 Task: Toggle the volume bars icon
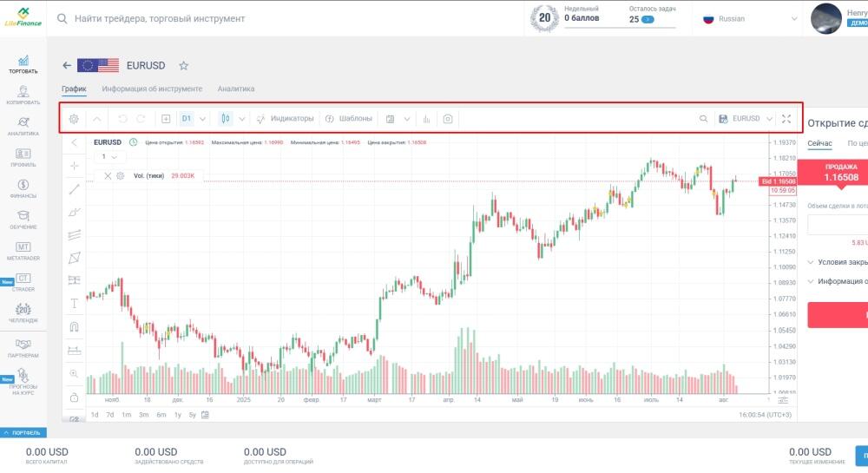[x=426, y=119]
